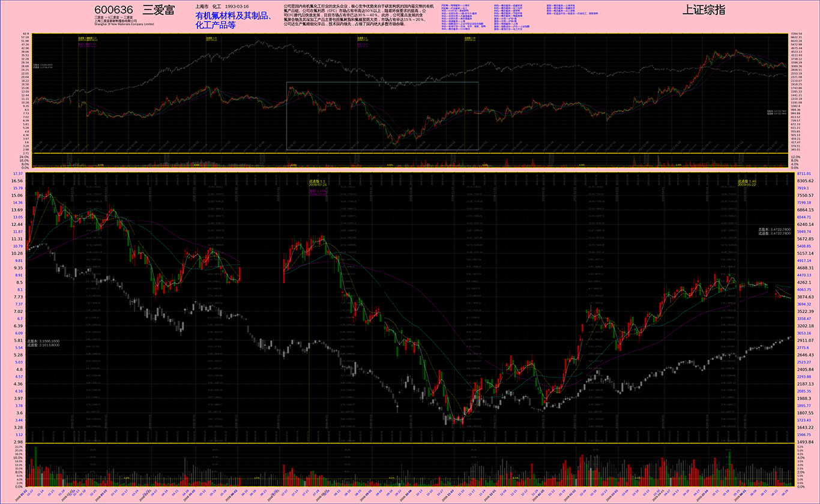Click the listing date 1993-03-16

click(237, 6)
